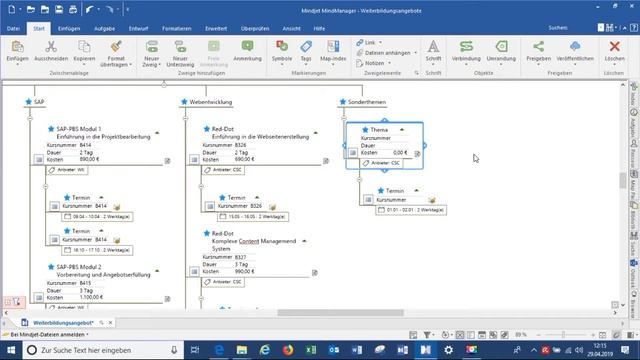Select the Weiterbildungsangebot document tab
This screenshot has height=360, width=640.
[x=63, y=322]
